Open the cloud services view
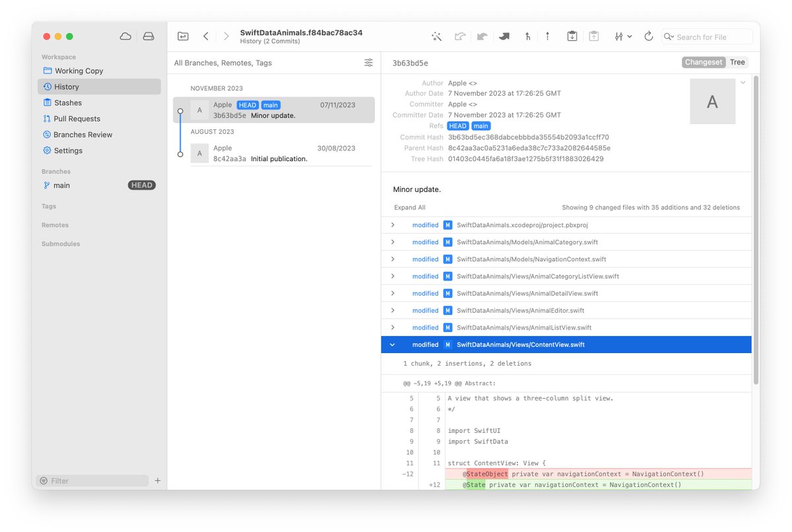 125,36
